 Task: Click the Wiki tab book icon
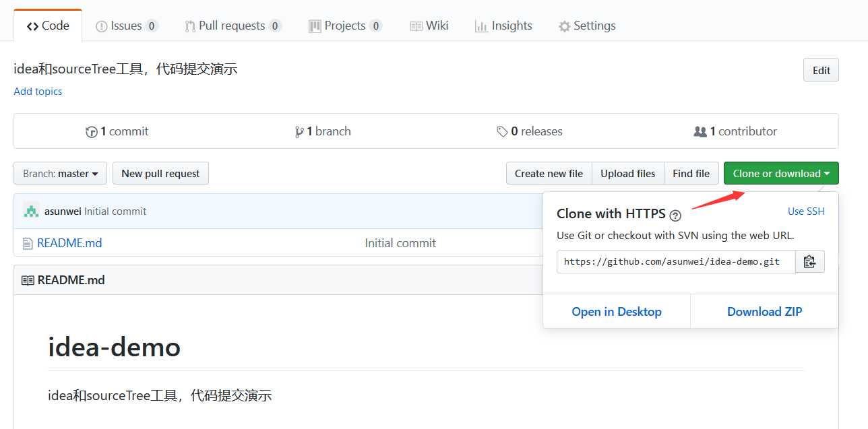click(416, 26)
